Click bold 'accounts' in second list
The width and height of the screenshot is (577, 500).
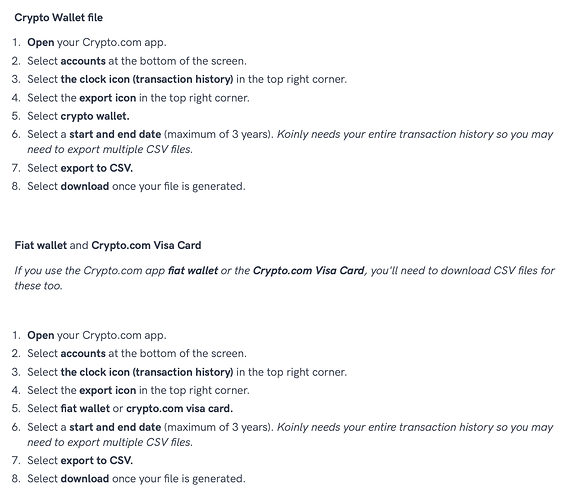click(83, 354)
